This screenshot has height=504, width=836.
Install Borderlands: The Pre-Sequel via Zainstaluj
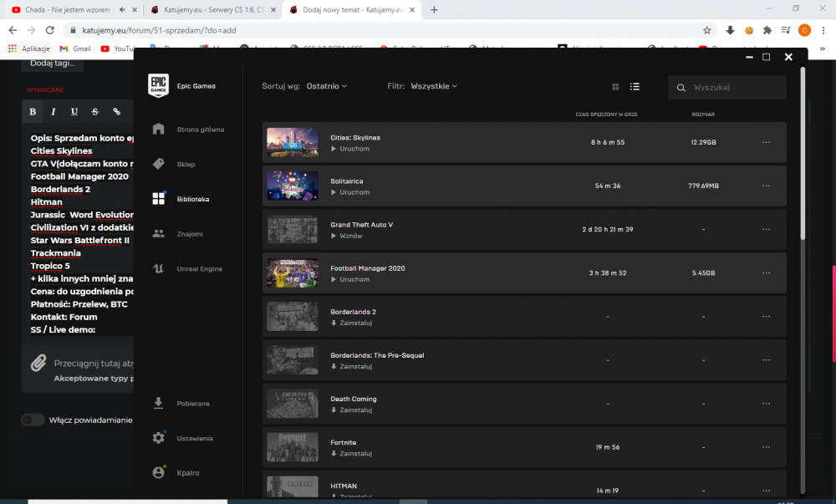pyautogui.click(x=351, y=367)
